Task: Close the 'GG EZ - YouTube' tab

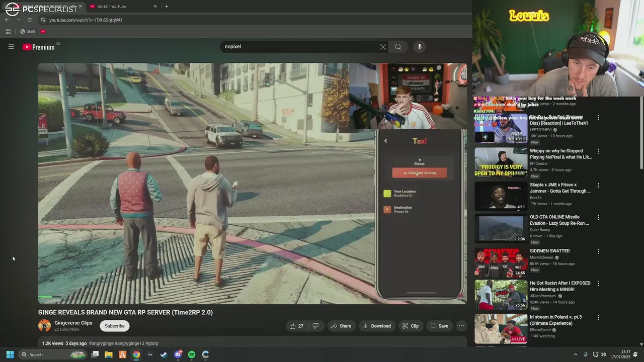Action: tap(155, 7)
